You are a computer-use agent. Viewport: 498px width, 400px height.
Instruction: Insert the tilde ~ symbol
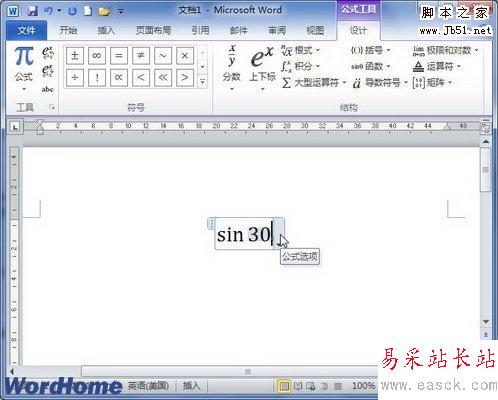point(163,56)
